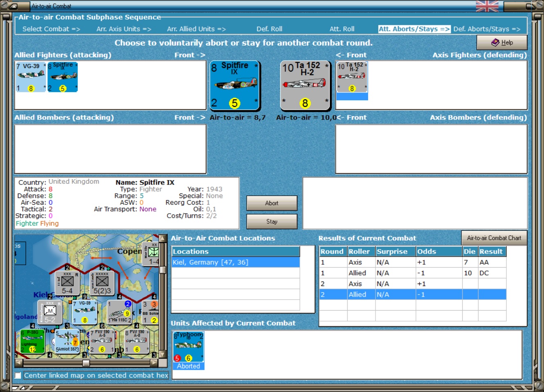Select the round 1 Axis result row

(413, 262)
